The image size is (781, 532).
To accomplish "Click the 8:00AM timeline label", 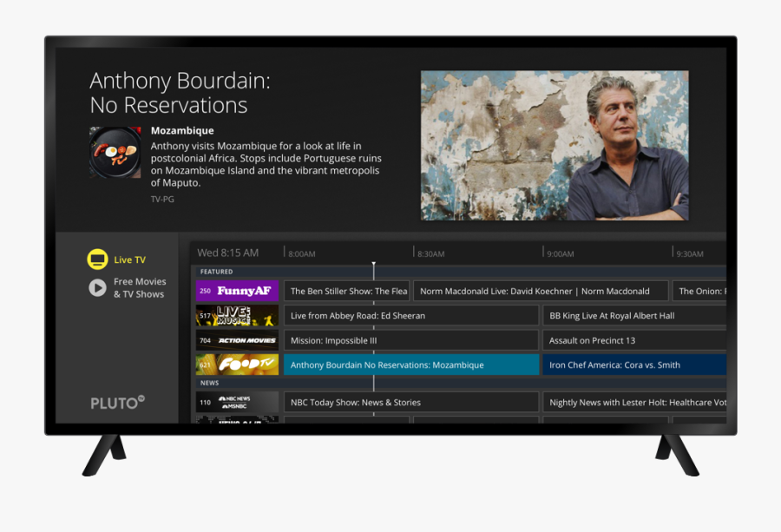I will coord(302,254).
